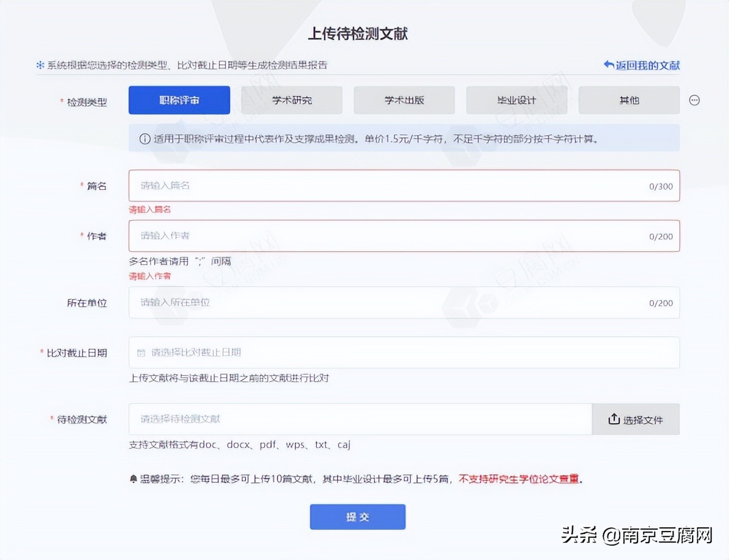Click the back arrow icon beside 返回我的文献
Screen dimensions: 729x560
coord(608,64)
